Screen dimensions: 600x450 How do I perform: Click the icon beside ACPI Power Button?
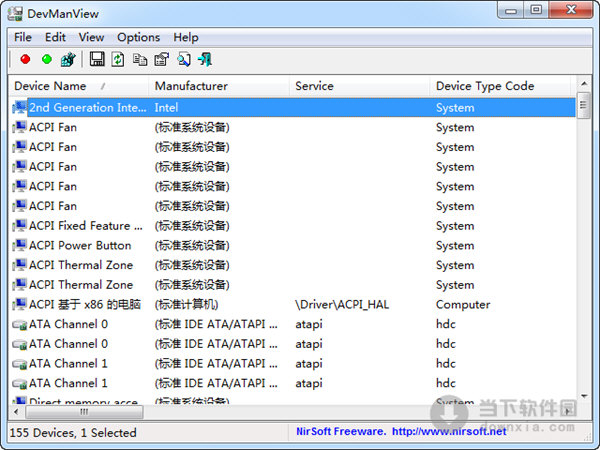(20, 245)
